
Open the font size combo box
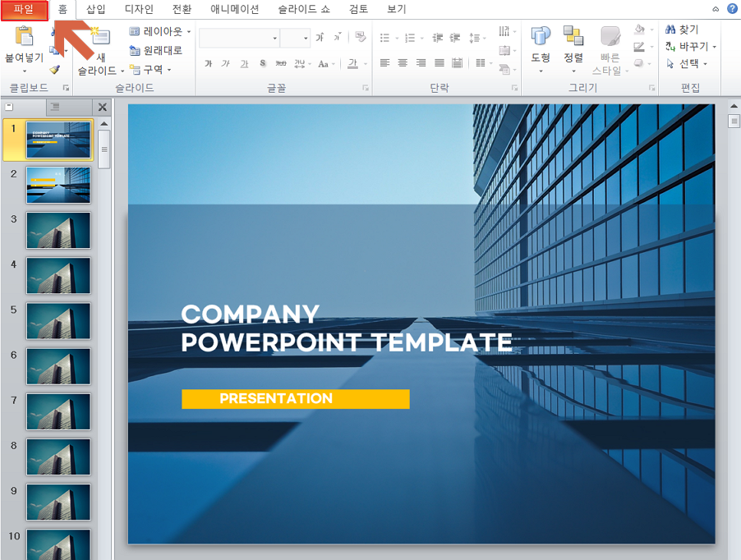click(x=295, y=38)
